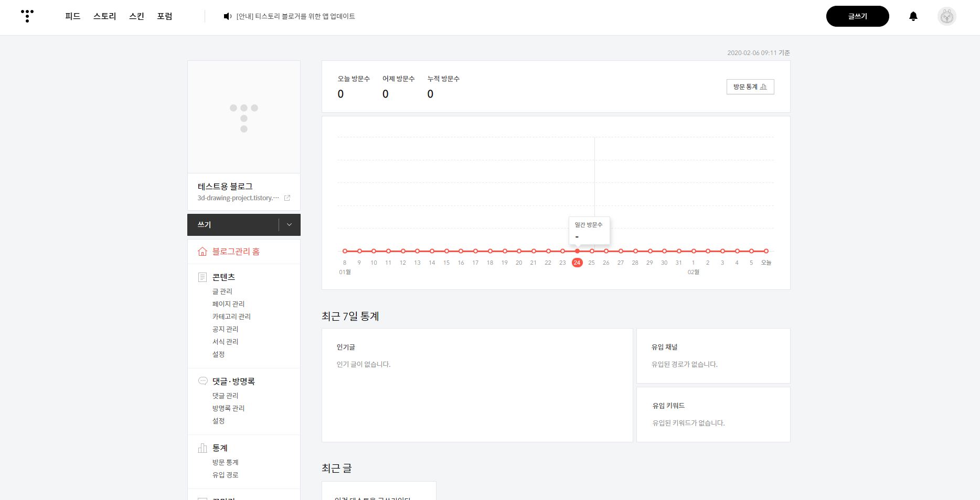This screenshot has width=980, height=500.
Task: Go to 블로그관리 홈
Action: (x=236, y=252)
